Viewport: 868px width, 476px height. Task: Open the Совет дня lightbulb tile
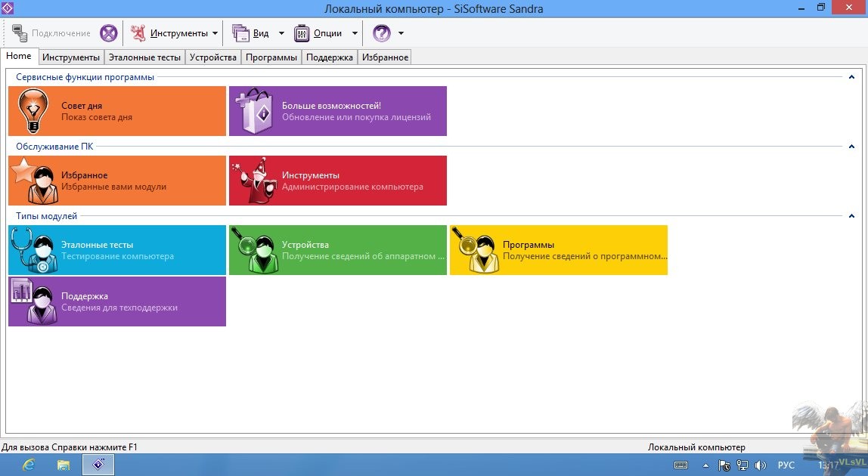(x=117, y=111)
